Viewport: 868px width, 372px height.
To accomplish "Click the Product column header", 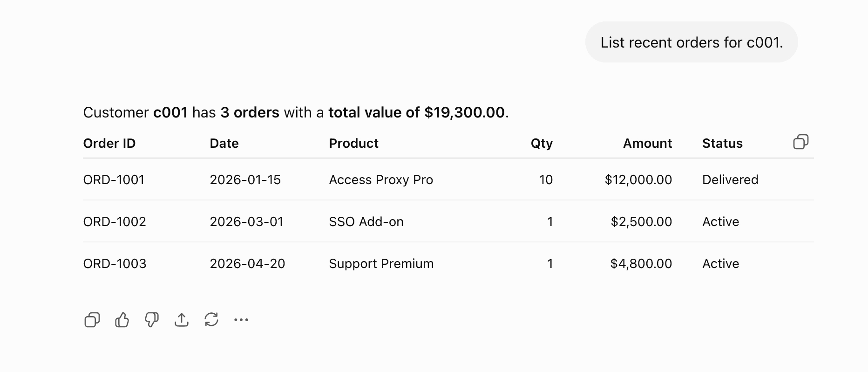I will 353,143.
